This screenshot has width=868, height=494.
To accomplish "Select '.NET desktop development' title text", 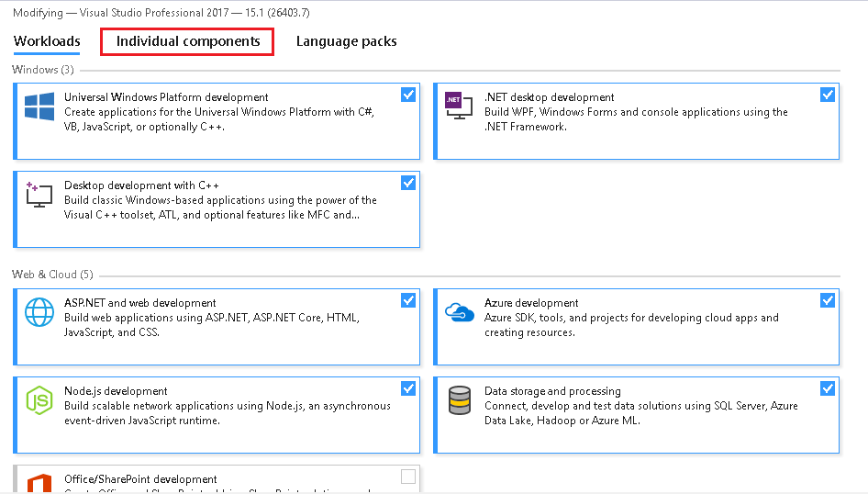I will [549, 97].
